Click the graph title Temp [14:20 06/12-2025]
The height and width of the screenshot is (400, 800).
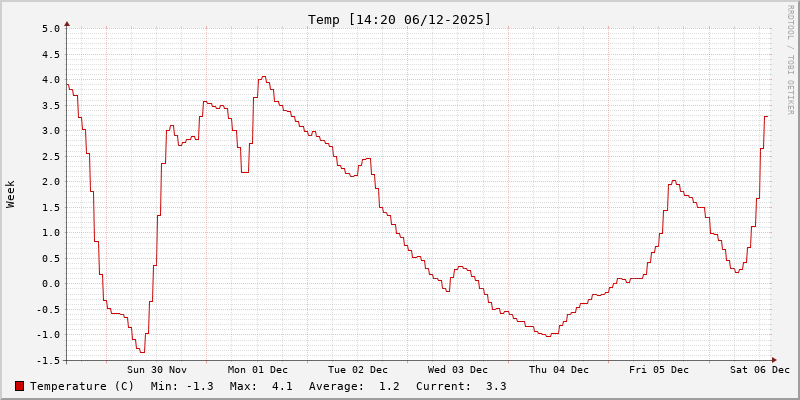click(399, 19)
